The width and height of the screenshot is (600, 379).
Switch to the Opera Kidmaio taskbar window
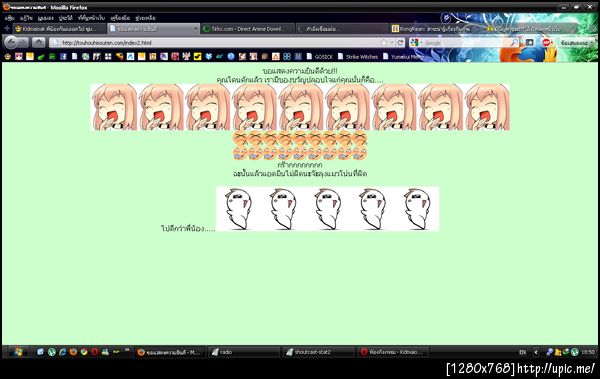(x=393, y=352)
